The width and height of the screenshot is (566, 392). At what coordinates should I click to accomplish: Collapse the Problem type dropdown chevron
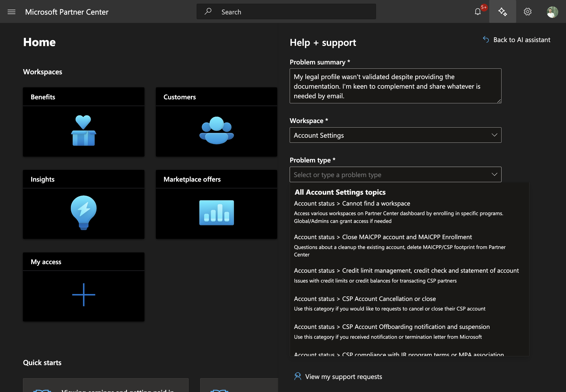(x=494, y=174)
